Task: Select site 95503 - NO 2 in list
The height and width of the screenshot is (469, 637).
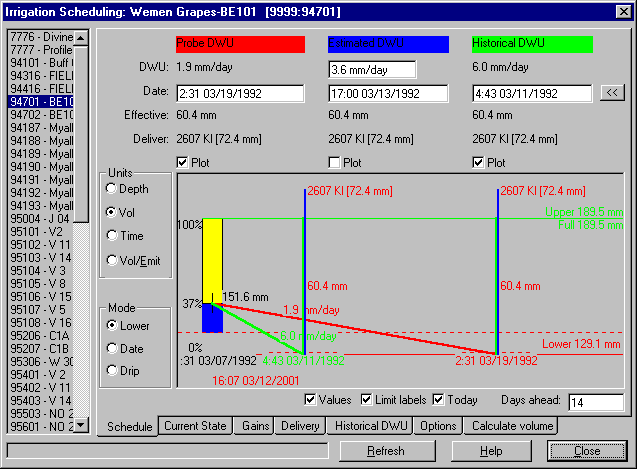Action: point(41,414)
